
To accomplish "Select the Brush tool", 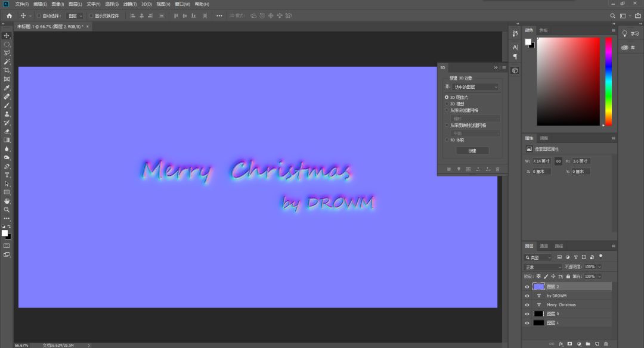I will click(x=7, y=105).
